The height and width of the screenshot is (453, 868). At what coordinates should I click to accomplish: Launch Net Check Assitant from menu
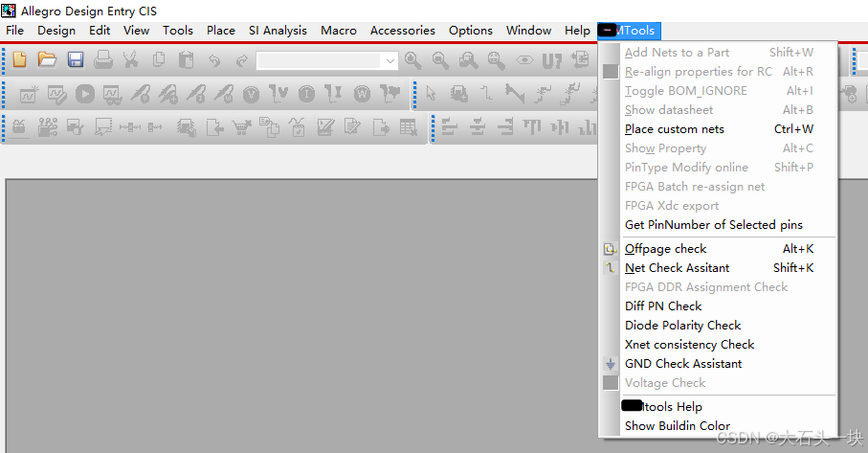tap(719, 268)
